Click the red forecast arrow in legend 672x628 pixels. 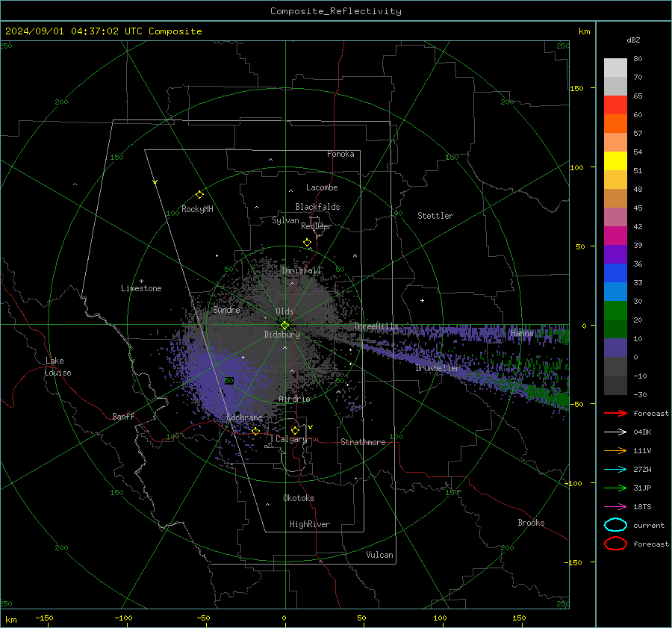click(615, 413)
